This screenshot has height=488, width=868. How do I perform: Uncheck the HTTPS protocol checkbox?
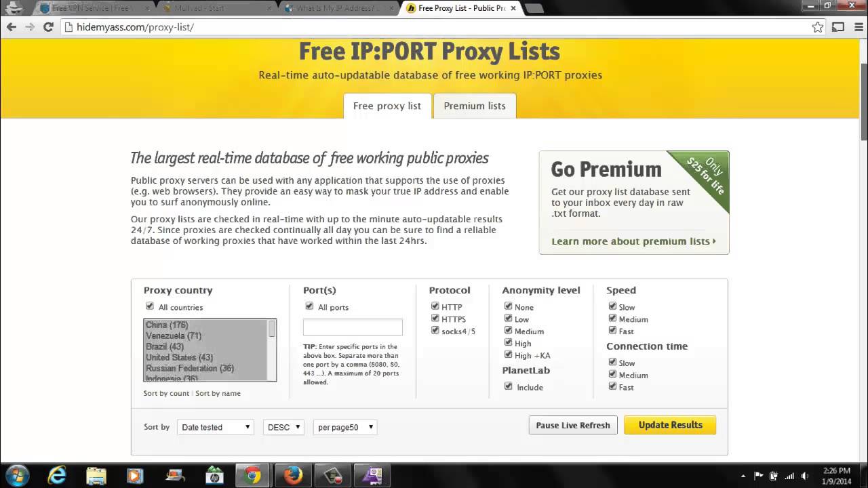click(x=435, y=319)
